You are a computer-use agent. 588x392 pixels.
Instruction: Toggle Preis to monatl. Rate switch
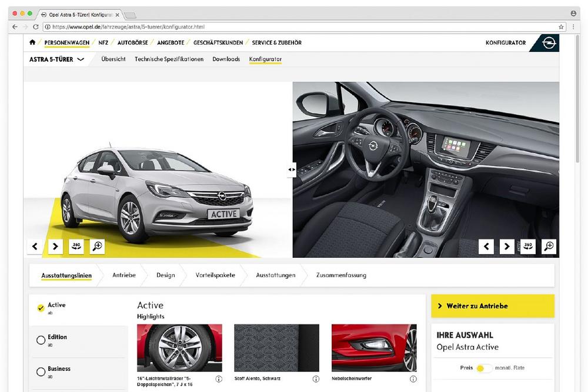point(484,368)
